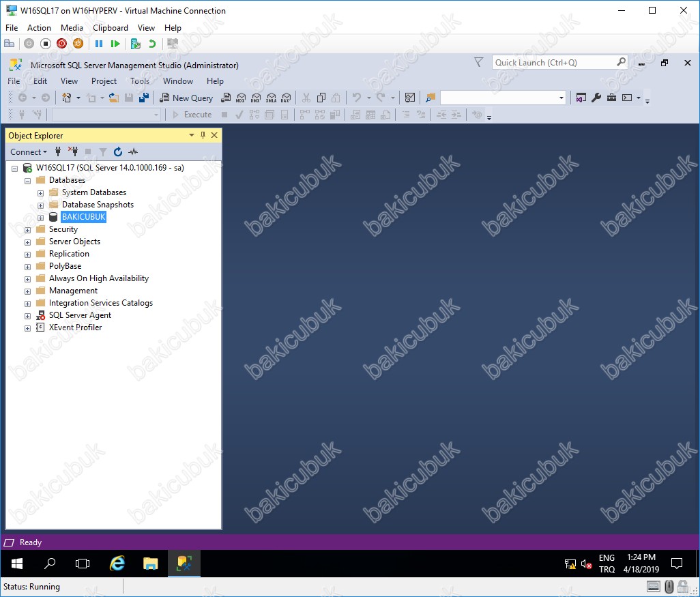Click the Ctrl+Alt+Delete icon in VM toolbar
This screenshot has height=597, width=700.
[x=9, y=44]
